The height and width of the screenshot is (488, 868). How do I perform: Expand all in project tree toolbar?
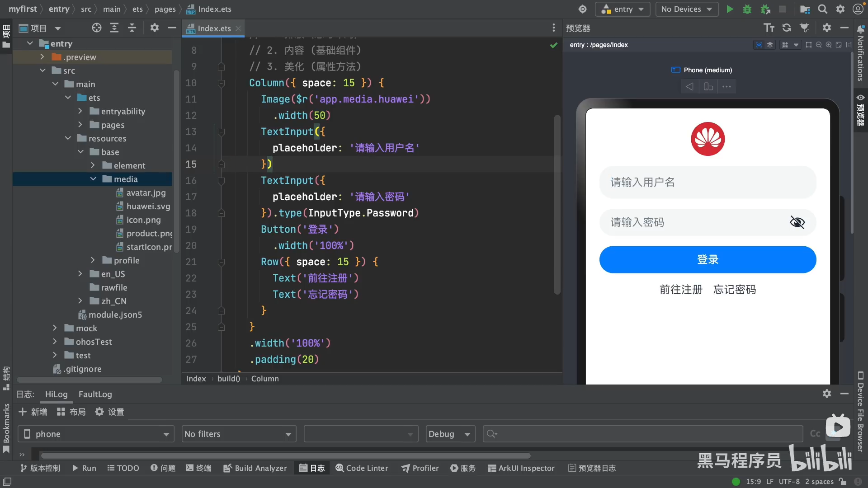[114, 28]
